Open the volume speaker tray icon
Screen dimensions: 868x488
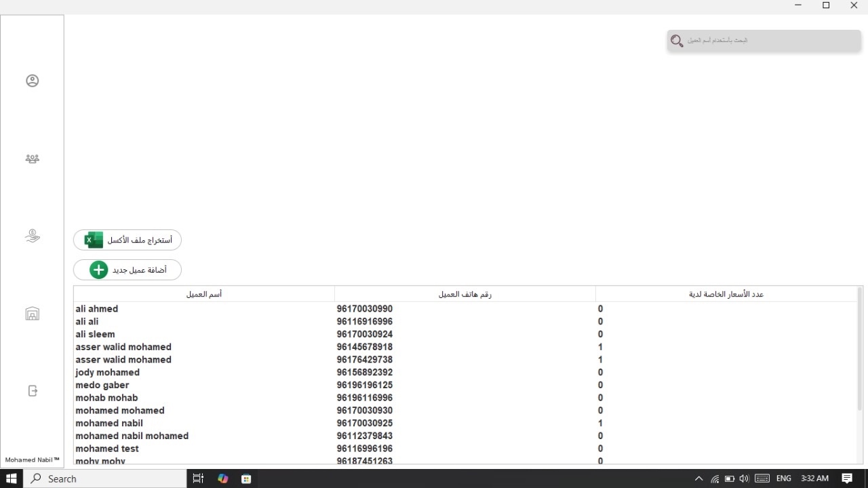click(744, 478)
